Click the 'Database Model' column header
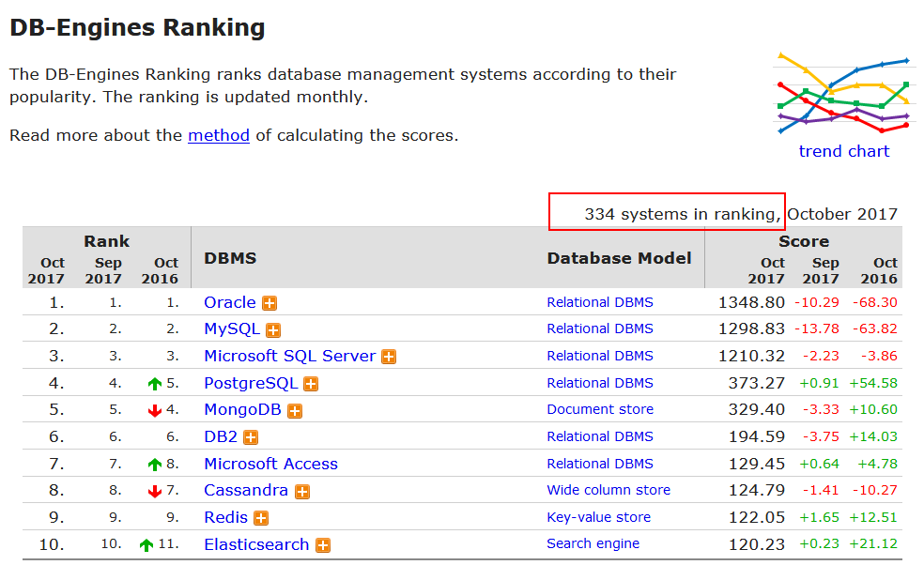This screenshot has height=565, width=924. point(620,258)
